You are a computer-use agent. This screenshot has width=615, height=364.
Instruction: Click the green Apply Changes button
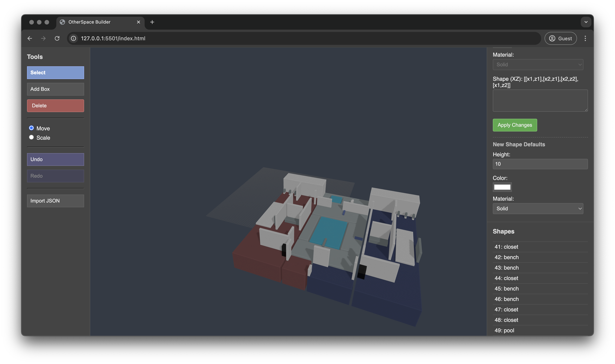coord(515,125)
